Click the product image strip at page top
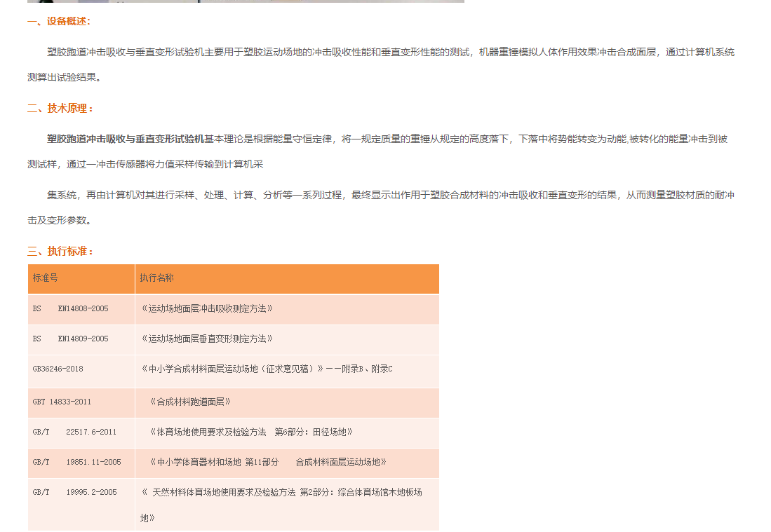Image resolution: width=771 pixels, height=532 pixels. click(x=246, y=1)
